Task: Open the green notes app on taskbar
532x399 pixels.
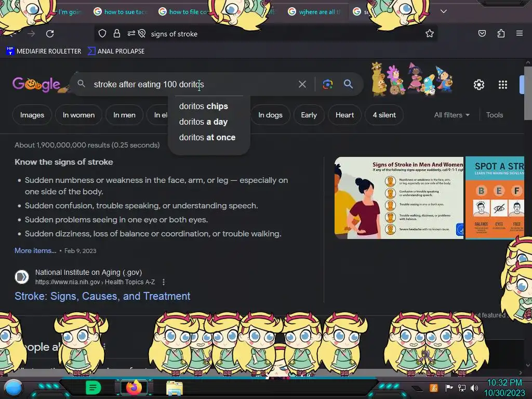Action: [93, 388]
